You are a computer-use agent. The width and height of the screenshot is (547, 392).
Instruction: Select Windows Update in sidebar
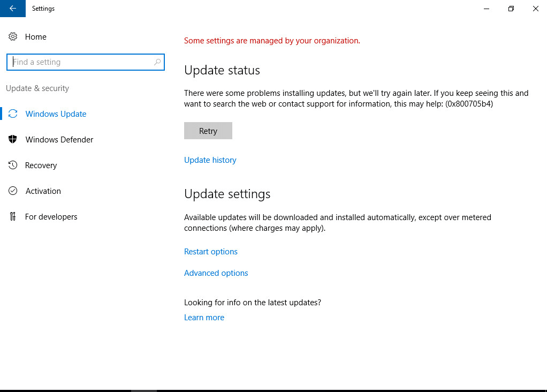pyautogui.click(x=56, y=114)
